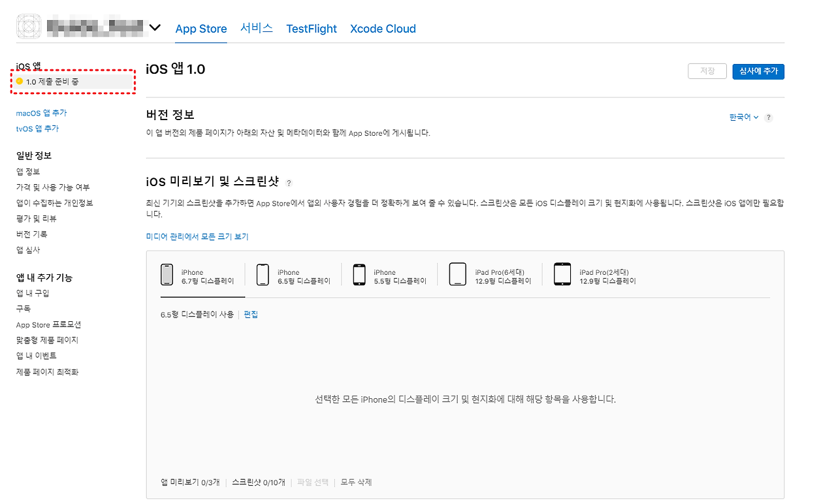Open 제품 페이지 최적화
This screenshot has height=504, width=836.
(x=47, y=372)
